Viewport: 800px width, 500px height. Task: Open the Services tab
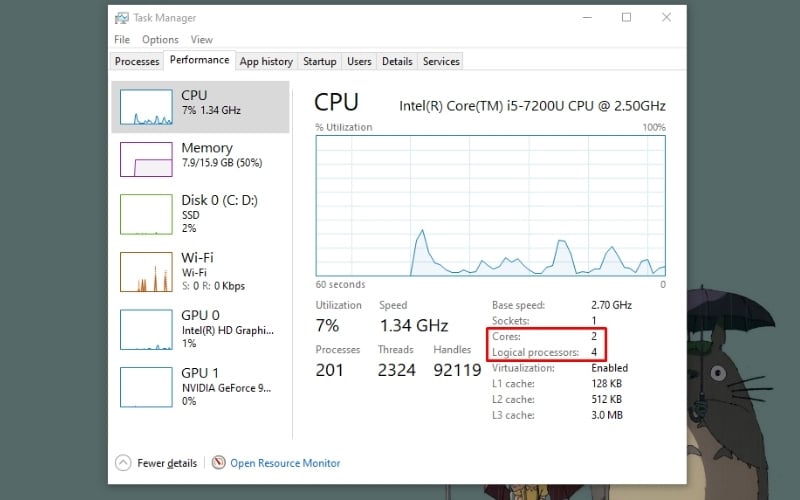441,61
